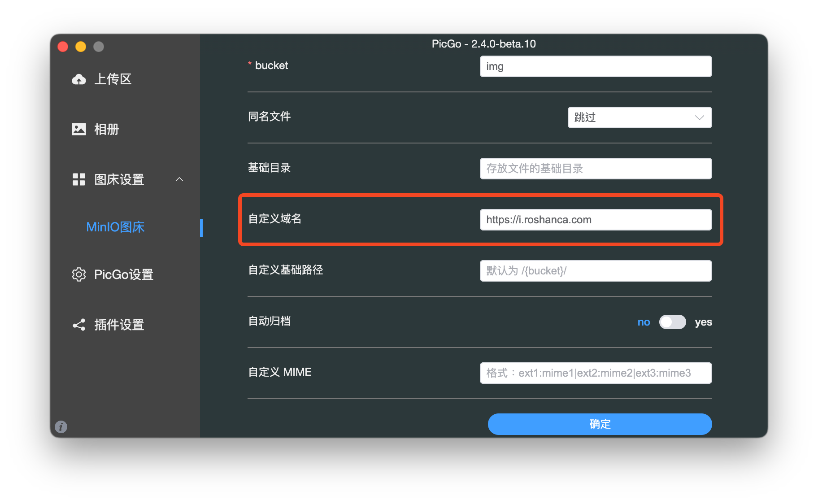Screen dimensions: 818x504
Task: Select the 'no' label for auto archive
Action: [644, 322]
